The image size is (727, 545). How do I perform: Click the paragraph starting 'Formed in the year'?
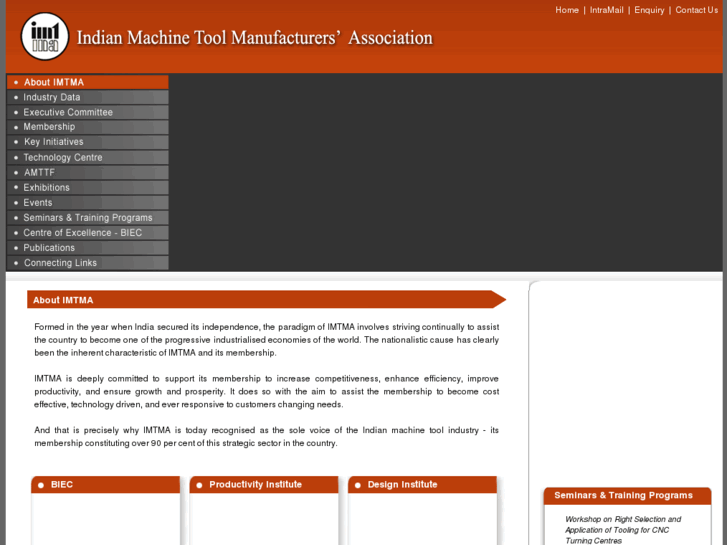click(267, 340)
